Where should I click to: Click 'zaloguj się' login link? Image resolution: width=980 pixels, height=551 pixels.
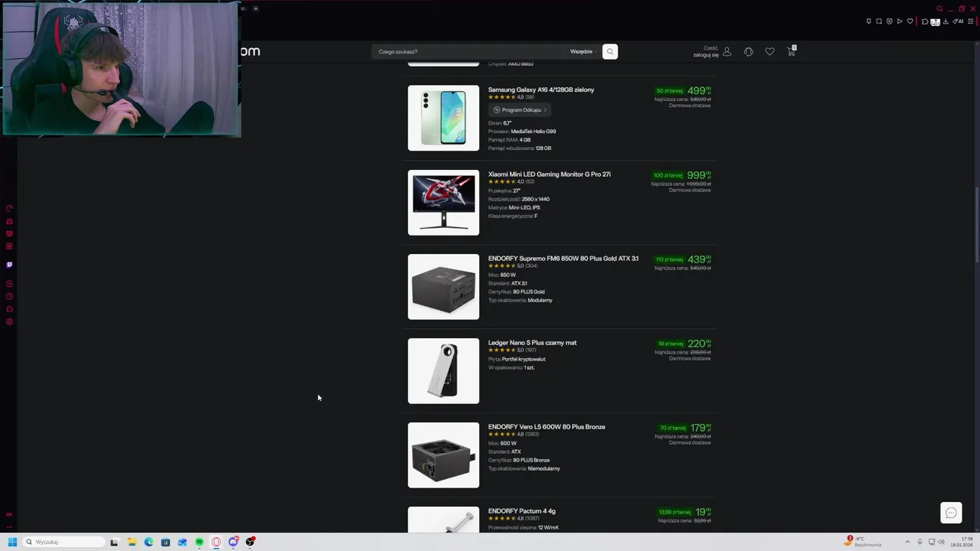click(706, 55)
